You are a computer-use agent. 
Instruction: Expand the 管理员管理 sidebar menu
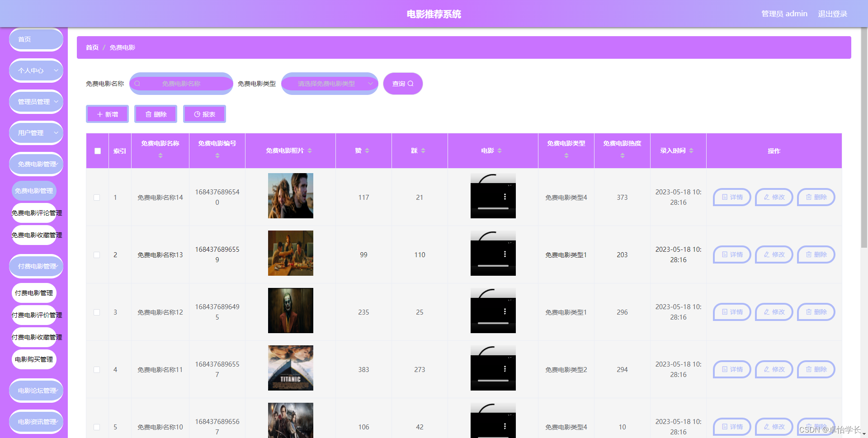[x=36, y=102]
